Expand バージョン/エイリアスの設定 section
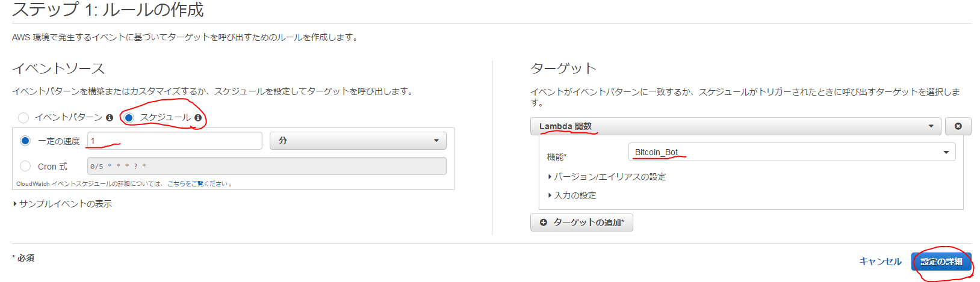 (607, 177)
